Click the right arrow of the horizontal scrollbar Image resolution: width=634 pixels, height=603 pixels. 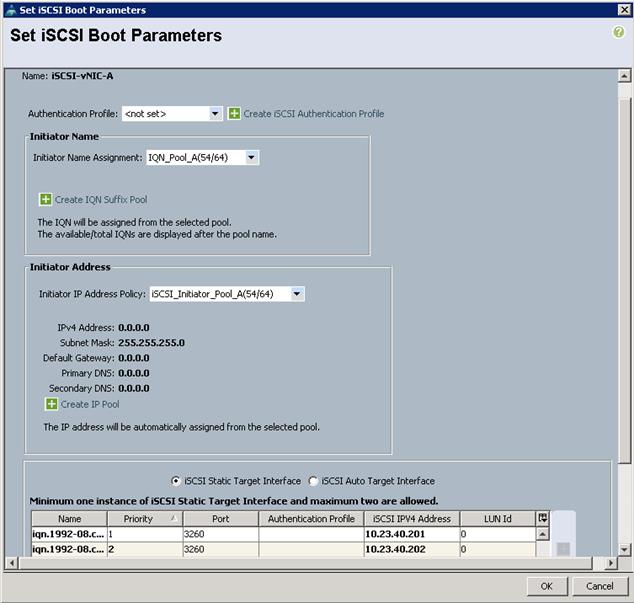coord(610,563)
